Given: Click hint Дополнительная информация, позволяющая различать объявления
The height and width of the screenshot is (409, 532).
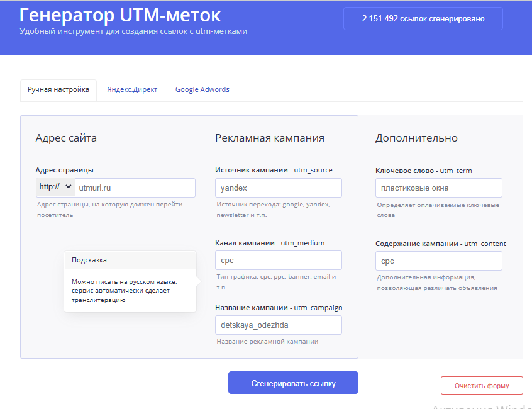Looking at the screenshot, I should 437,283.
